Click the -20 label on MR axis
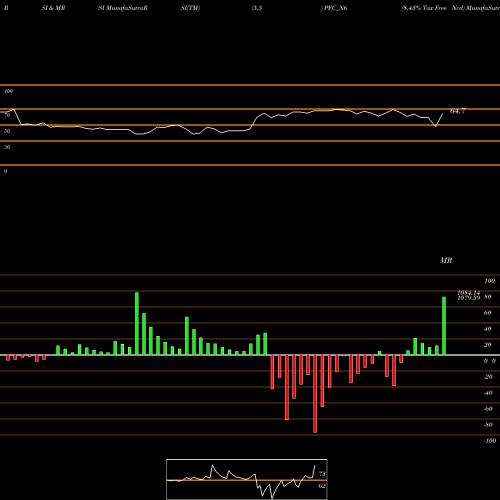Viewport: 500px width, 500px height. pyautogui.click(x=488, y=377)
